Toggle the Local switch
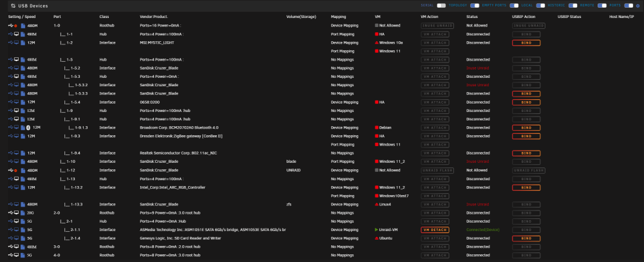Viewport: 644px width, 262px height. (x=540, y=6)
